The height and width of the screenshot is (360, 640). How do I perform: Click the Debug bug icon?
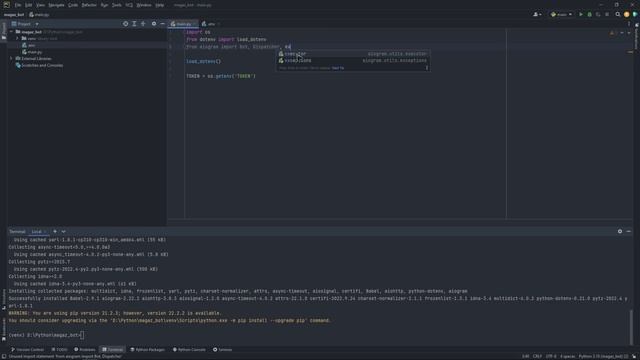(589, 14)
